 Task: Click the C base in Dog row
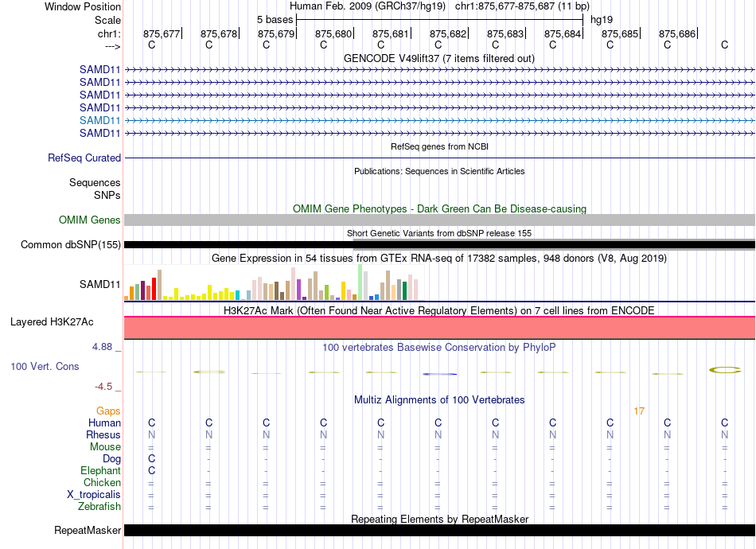[x=151, y=459]
